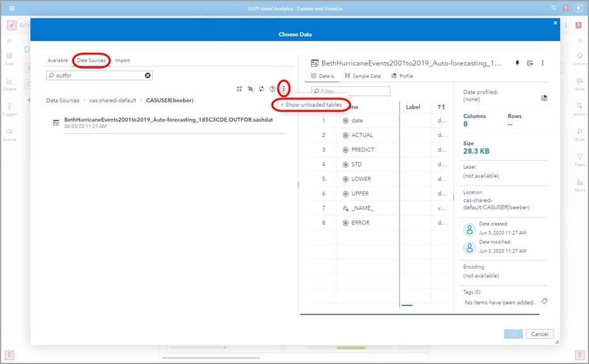
Task: Switch to the Import tab
Action: (122, 60)
